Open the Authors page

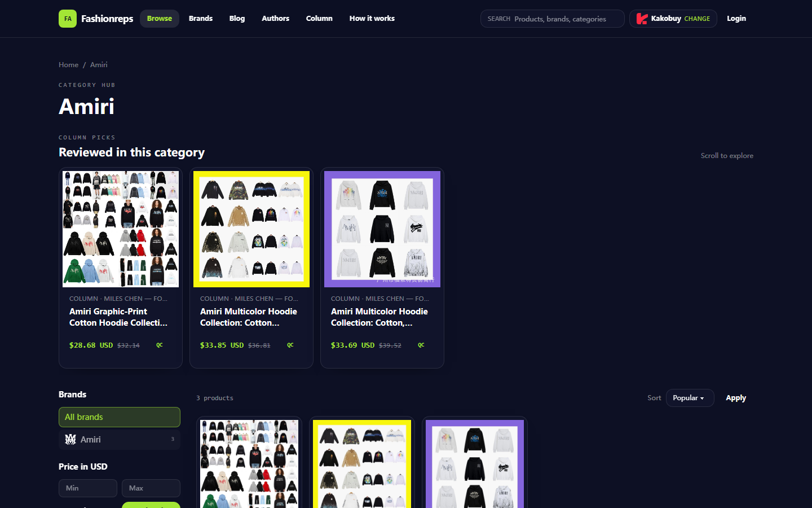[x=275, y=19]
